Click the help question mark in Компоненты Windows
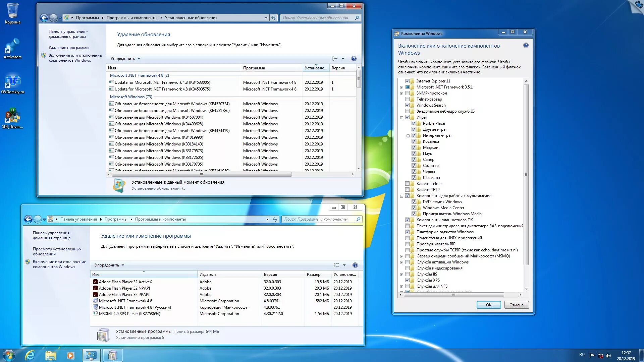Screen dimensions: 644x362 pos(526,45)
